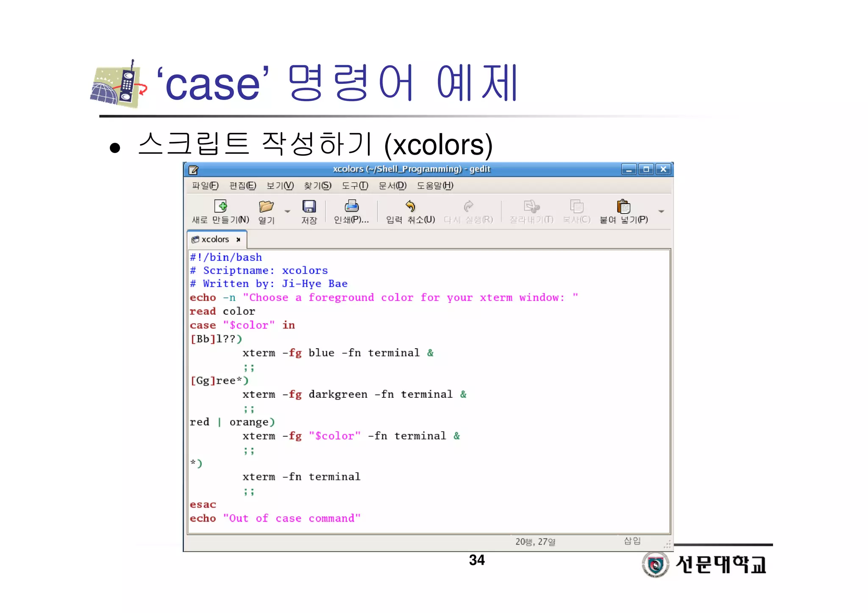
Task: Open a file with the 열기 folder icon
Action: [266, 206]
